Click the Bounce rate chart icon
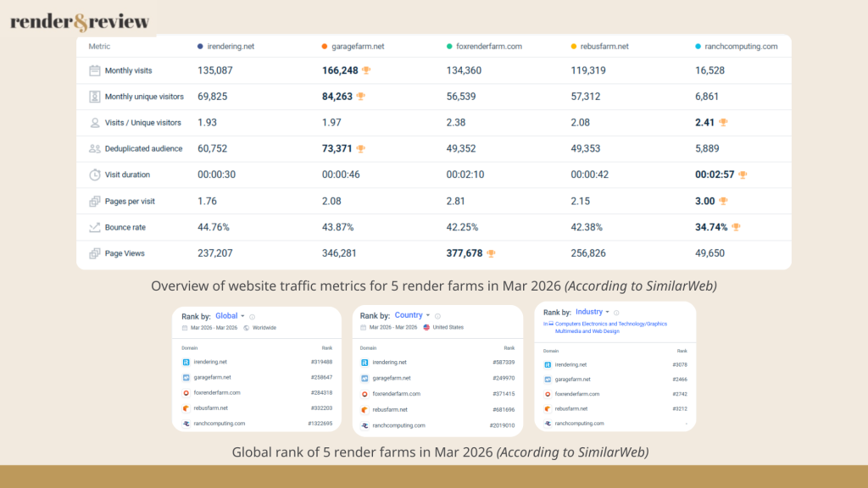 click(95, 227)
